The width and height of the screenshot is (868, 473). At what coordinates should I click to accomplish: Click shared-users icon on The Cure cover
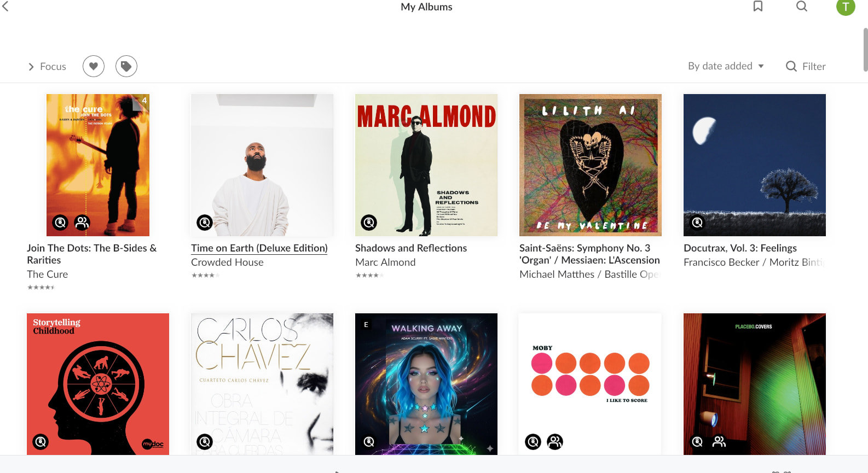point(82,223)
